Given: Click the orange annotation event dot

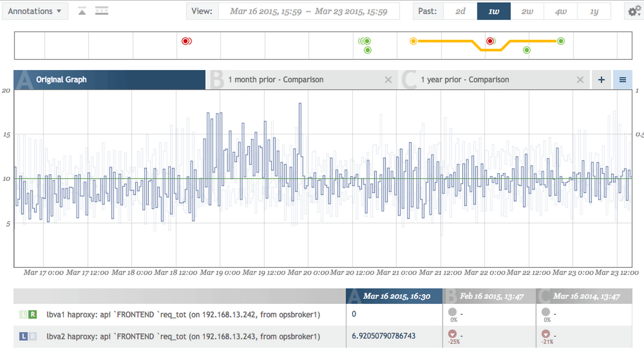Looking at the screenshot, I should click(x=413, y=40).
